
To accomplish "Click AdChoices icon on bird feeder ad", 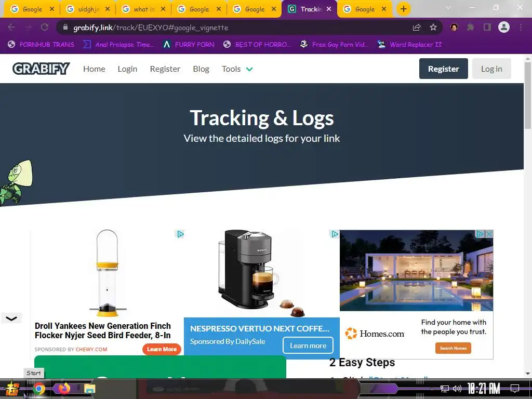I will (x=180, y=234).
